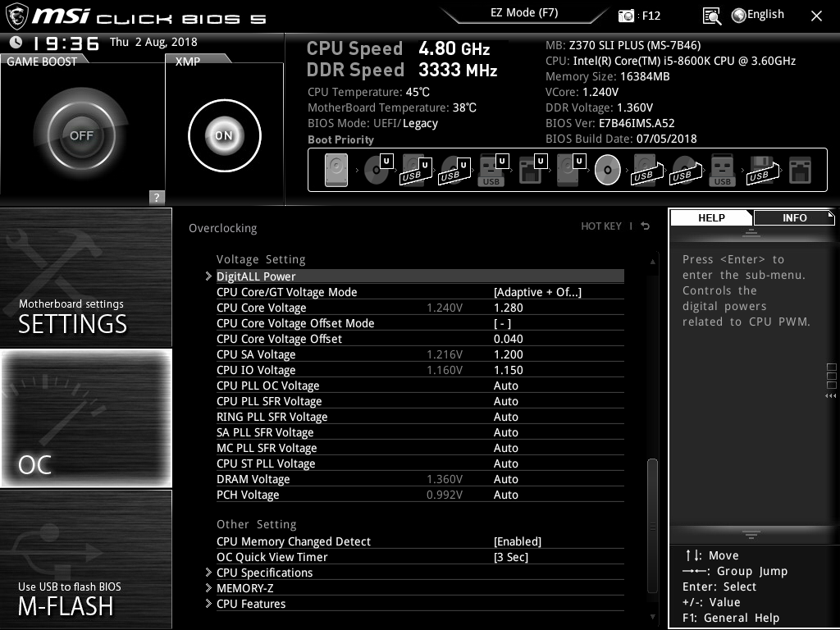Viewport: 840px width, 630px height.
Task: Switch to the INFO tab
Action: [x=794, y=217]
